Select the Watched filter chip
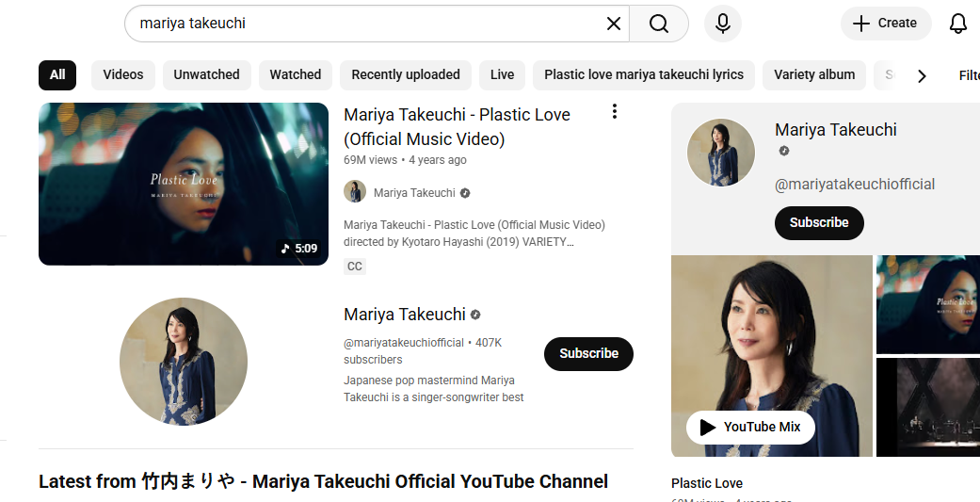 coord(296,75)
